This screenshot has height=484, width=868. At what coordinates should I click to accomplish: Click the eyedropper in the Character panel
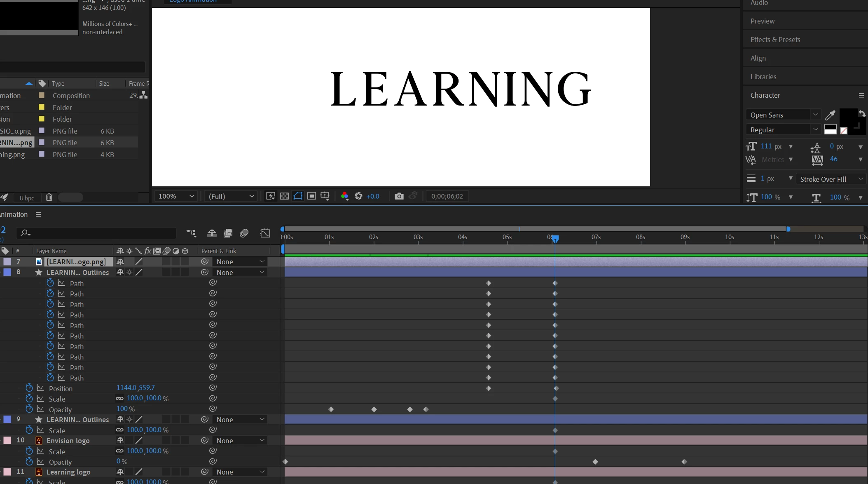(830, 115)
